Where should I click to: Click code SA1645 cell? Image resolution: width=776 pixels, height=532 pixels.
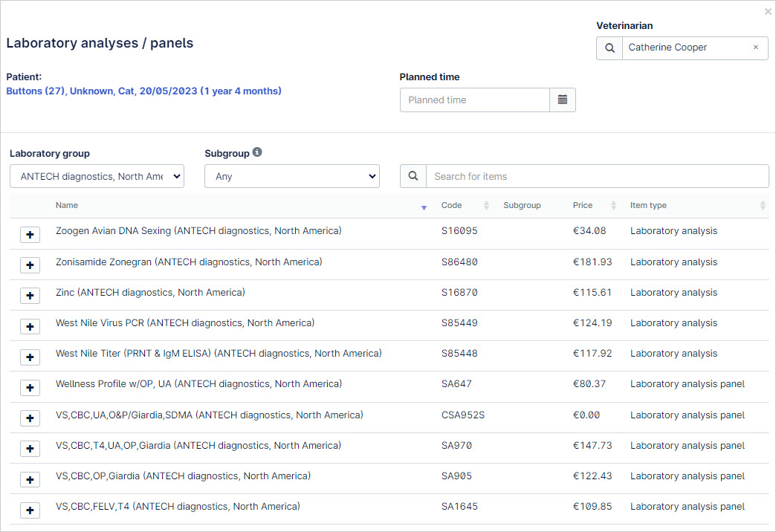[459, 507]
